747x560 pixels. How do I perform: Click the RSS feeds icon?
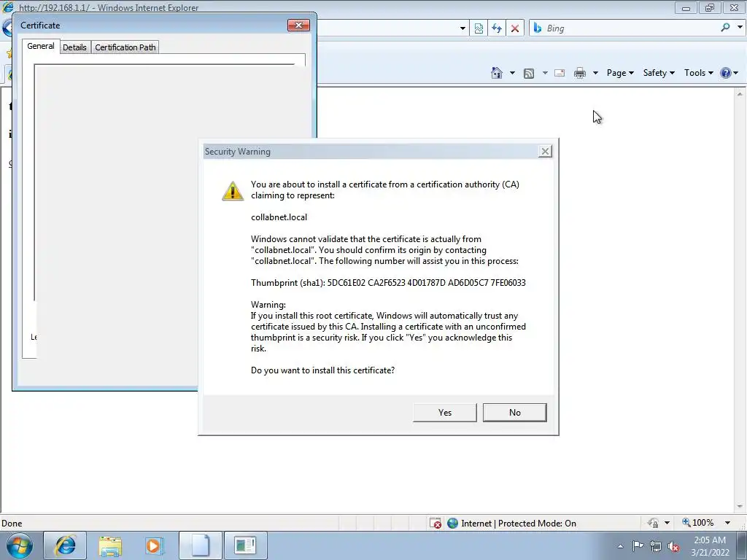[529, 73]
